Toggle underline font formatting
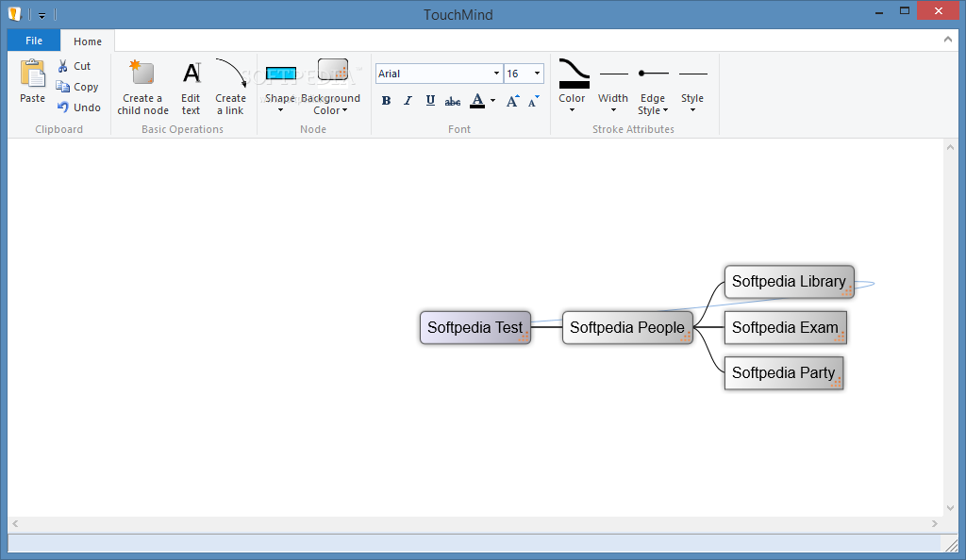Screen dimensions: 966x560 pos(430,101)
